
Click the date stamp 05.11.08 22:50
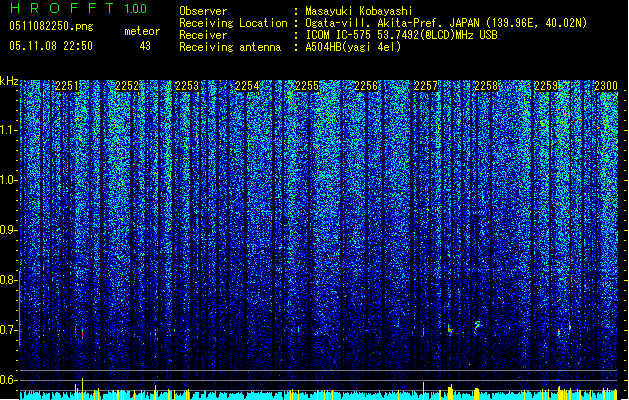click(51, 45)
